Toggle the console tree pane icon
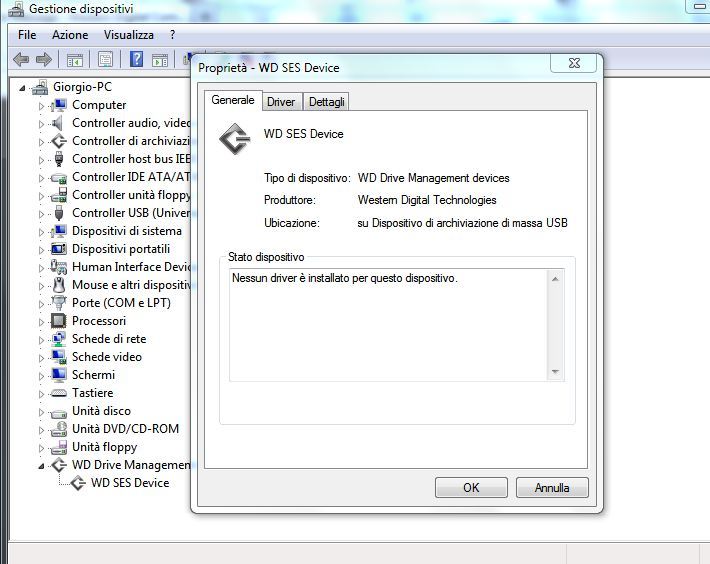This screenshot has width=710, height=564. click(75, 60)
